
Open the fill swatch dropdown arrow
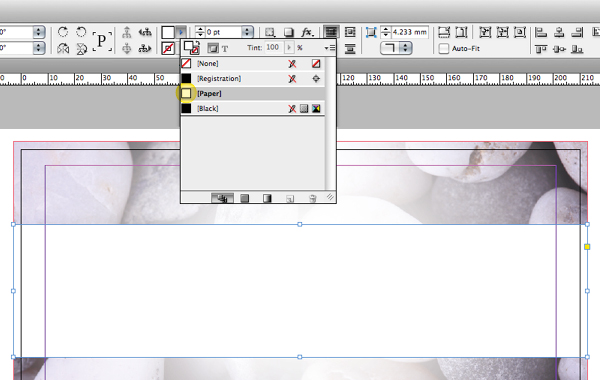[x=181, y=32]
